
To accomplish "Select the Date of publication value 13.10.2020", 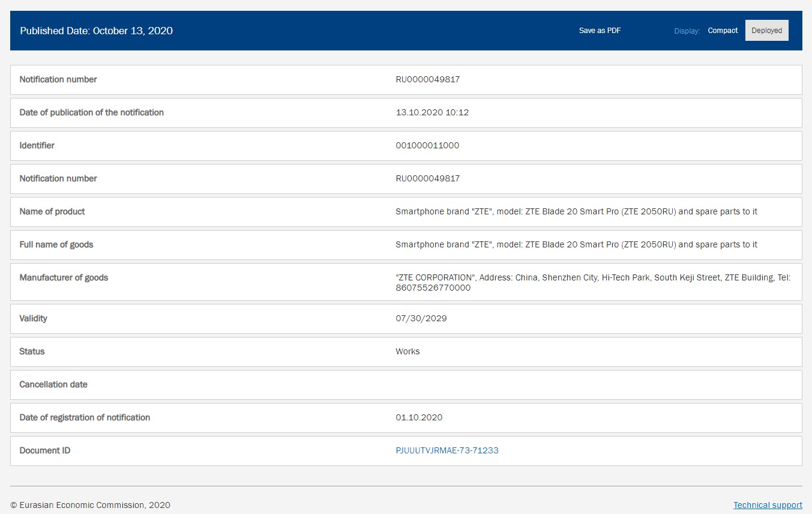I will pos(432,112).
